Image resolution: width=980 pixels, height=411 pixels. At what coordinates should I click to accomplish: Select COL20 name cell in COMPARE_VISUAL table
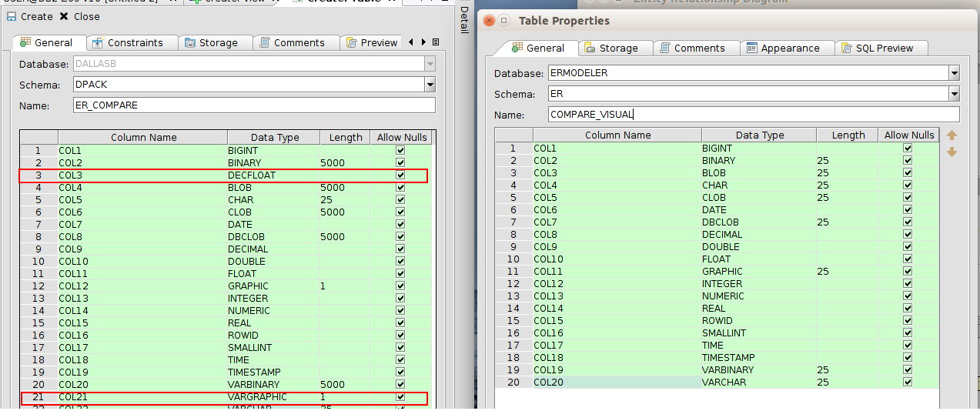coord(617,382)
